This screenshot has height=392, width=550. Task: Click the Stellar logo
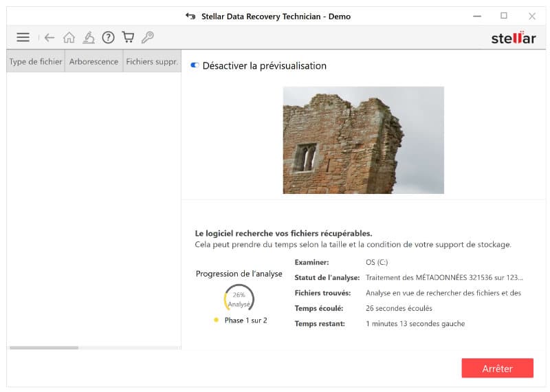(513, 38)
